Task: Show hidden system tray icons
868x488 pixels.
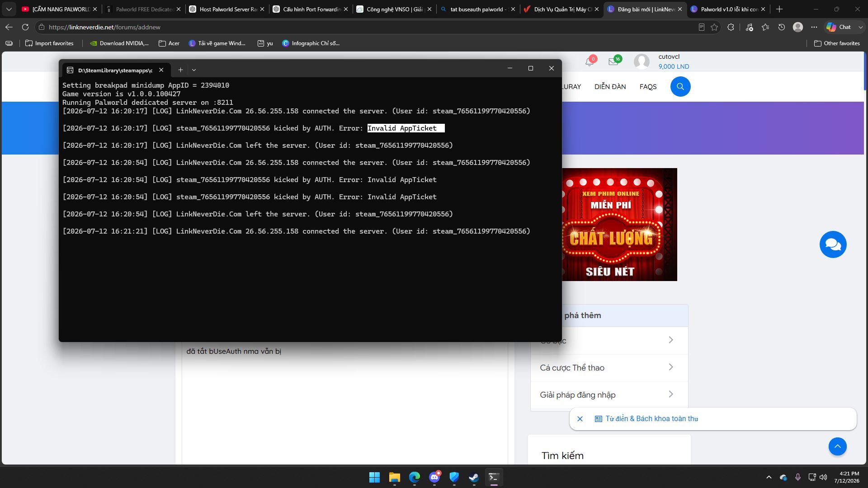Action: (769, 477)
